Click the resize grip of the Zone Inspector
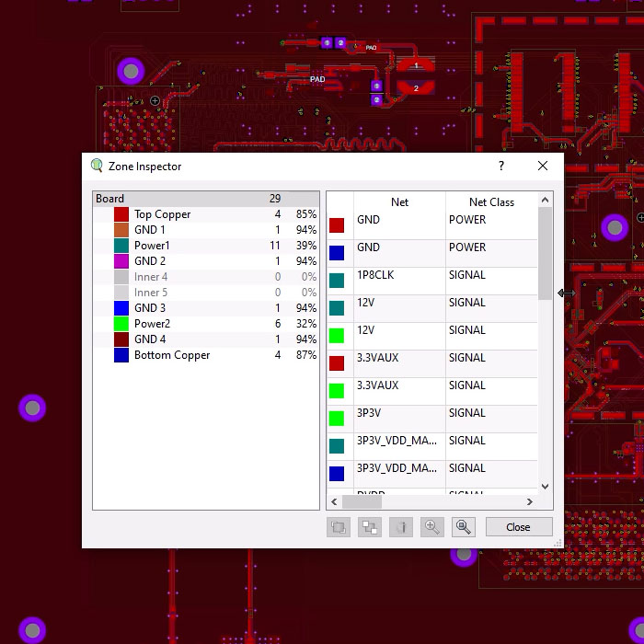Screen dimensions: 644x644 (x=558, y=543)
